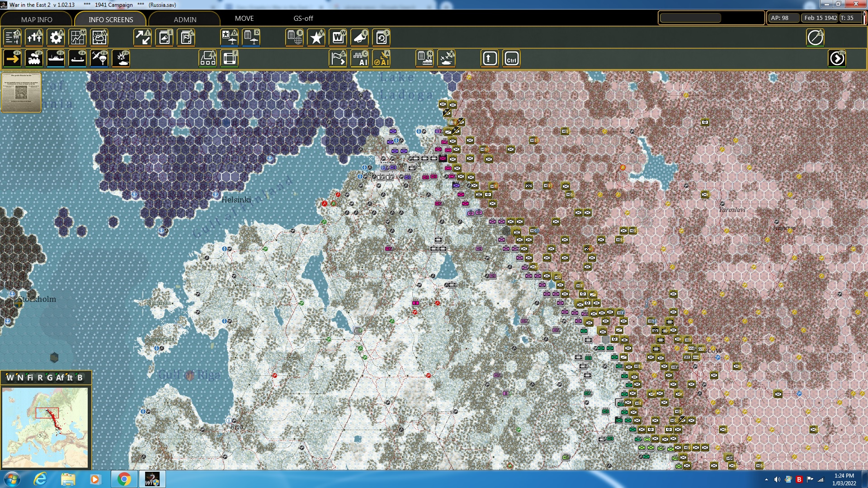Select the F4 amphibious transport mode
The height and width of the screenshot is (488, 868).
[77, 59]
